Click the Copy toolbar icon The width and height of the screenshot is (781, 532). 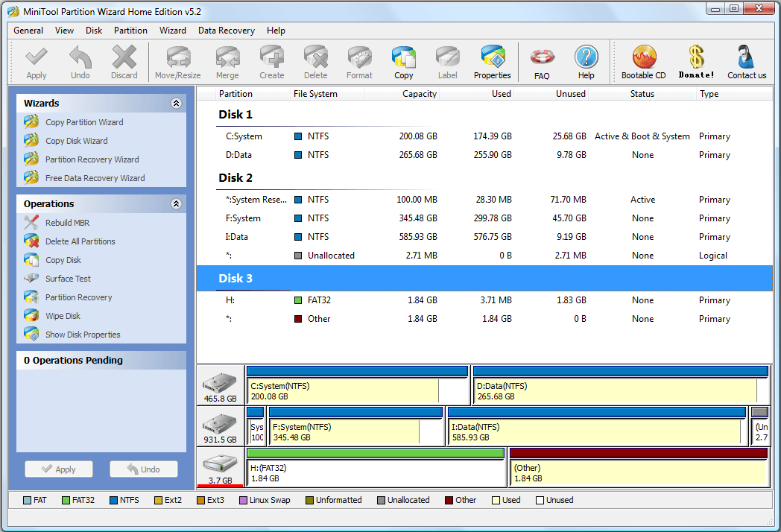tap(403, 57)
